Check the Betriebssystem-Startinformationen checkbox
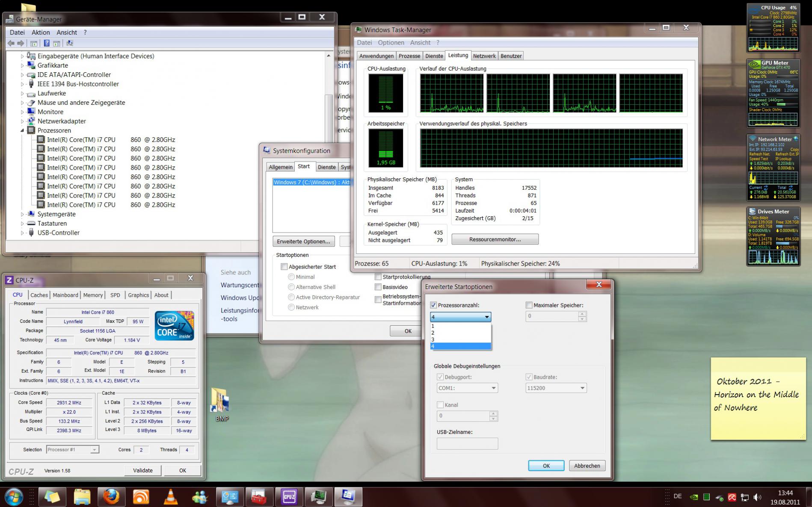 pyautogui.click(x=378, y=300)
